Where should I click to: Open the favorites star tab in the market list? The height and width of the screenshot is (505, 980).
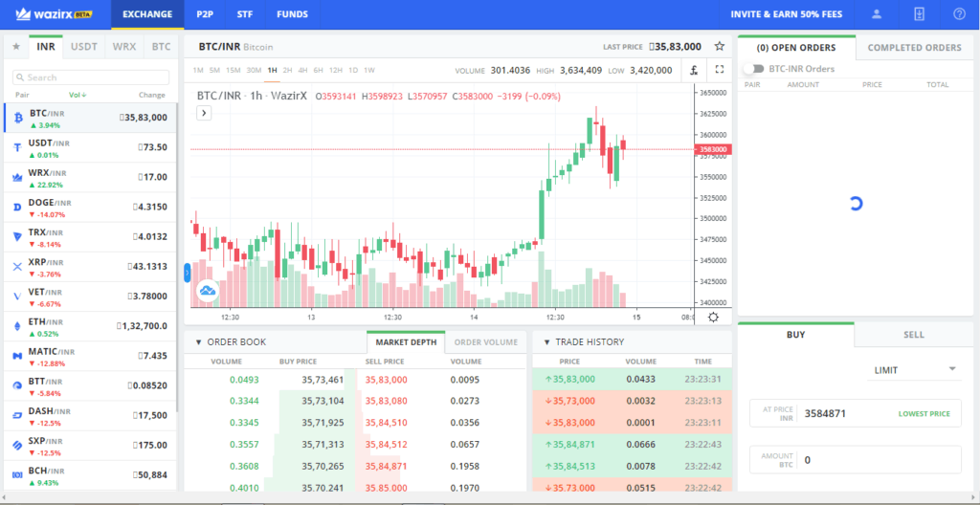click(x=16, y=47)
